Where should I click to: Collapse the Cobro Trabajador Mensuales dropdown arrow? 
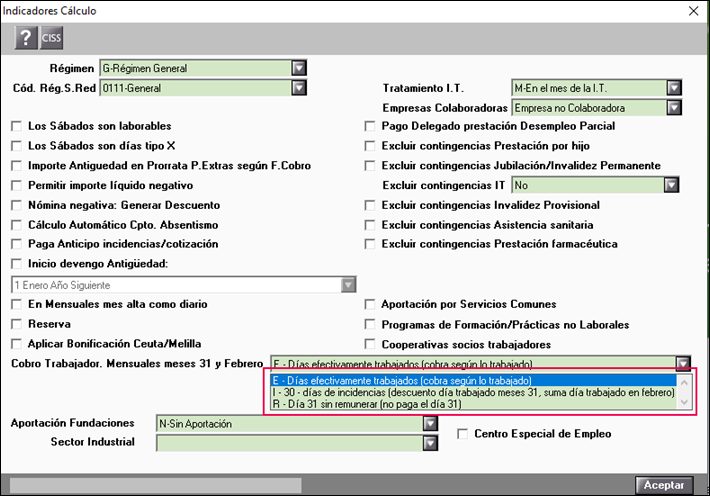tap(683, 363)
